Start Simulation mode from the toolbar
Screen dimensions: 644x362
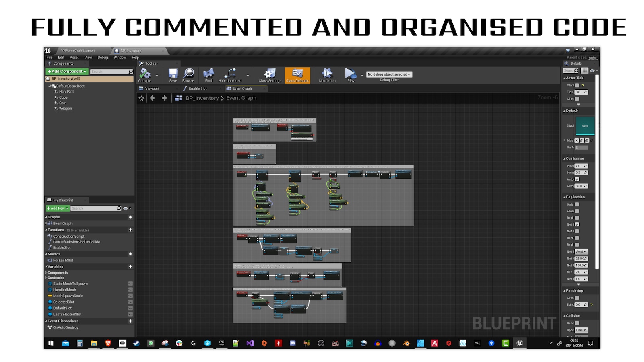point(327,75)
